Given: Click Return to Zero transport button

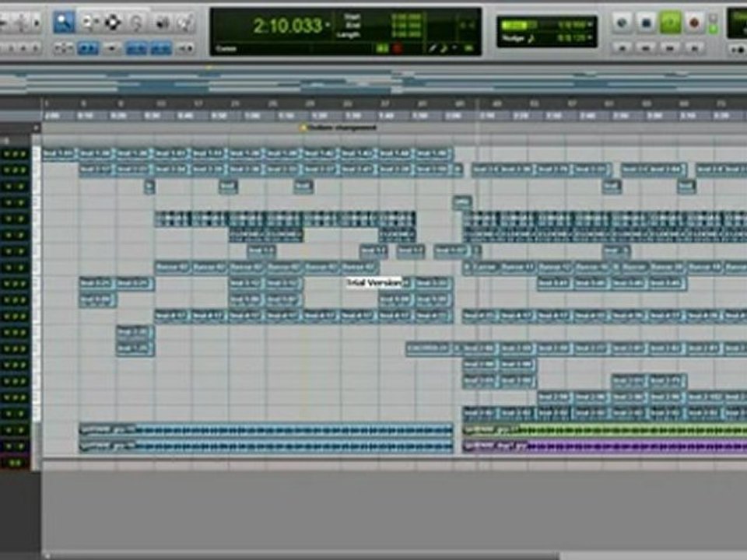Looking at the screenshot, I should (x=622, y=48).
